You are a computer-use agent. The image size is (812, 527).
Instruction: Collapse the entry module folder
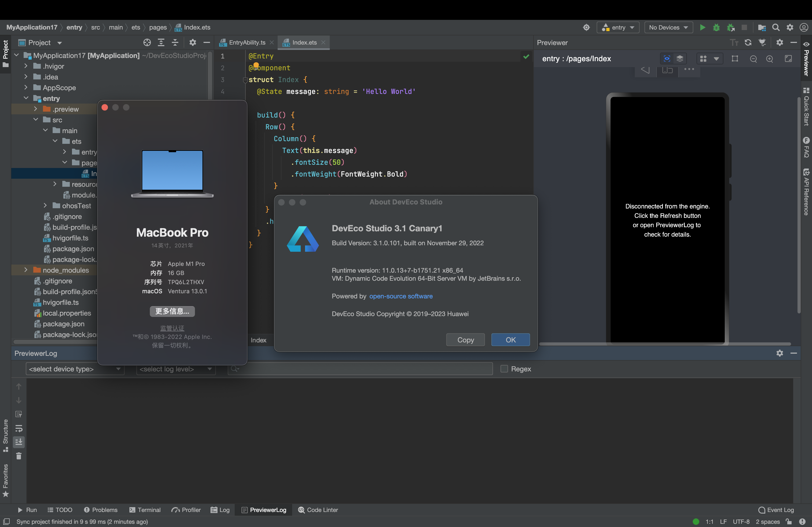click(26, 98)
